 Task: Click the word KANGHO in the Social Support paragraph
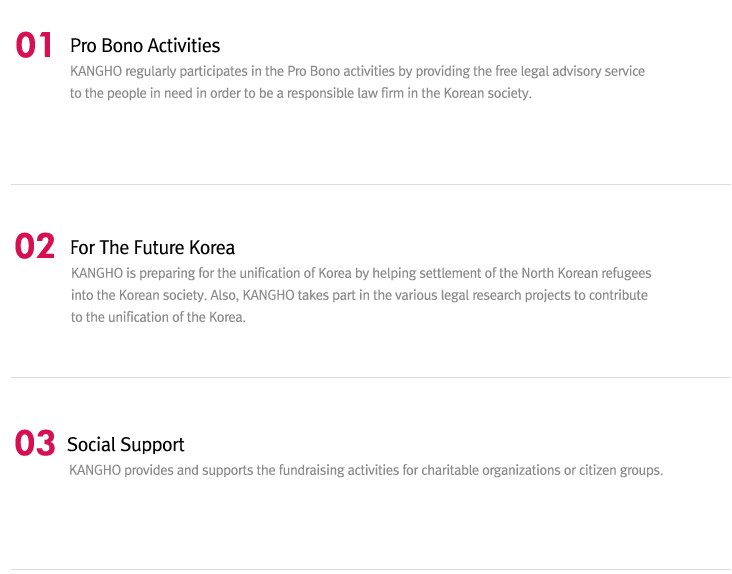coord(95,470)
